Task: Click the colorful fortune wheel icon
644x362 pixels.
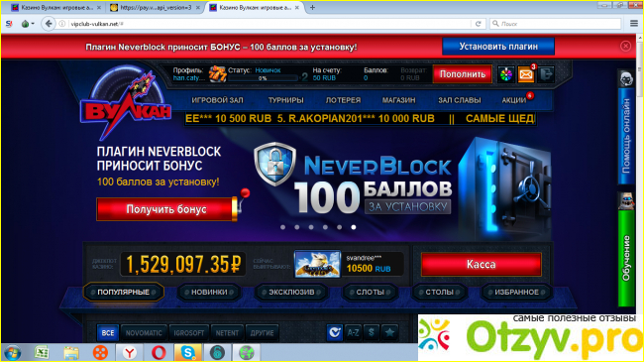Action: pos(506,74)
